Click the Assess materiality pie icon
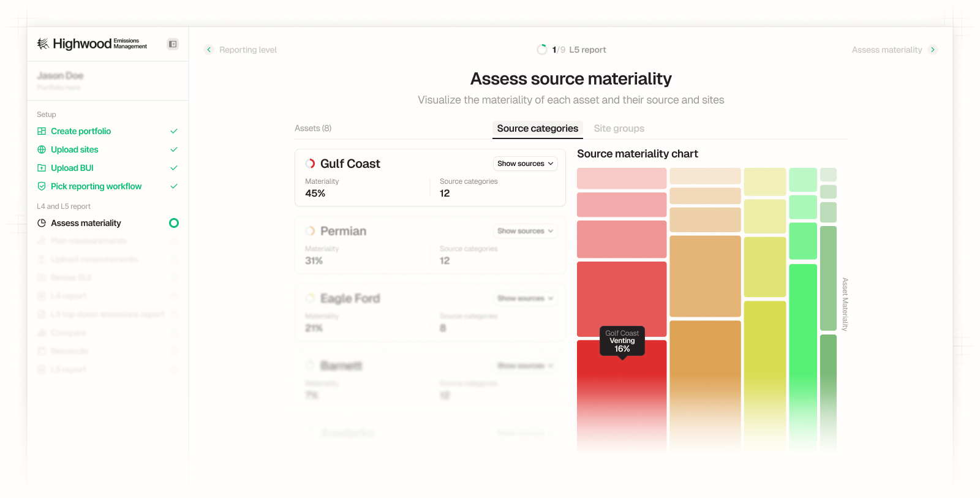The width and height of the screenshot is (980, 498). click(42, 223)
